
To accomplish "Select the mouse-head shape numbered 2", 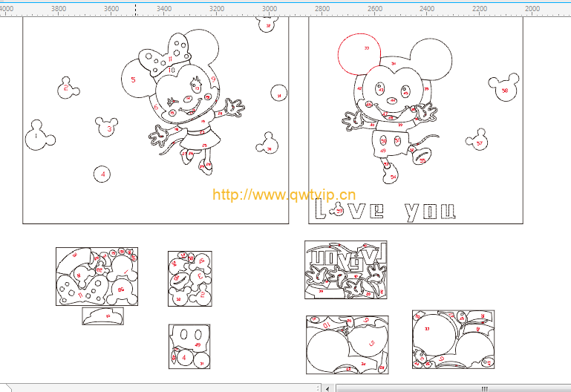I will (68, 88).
